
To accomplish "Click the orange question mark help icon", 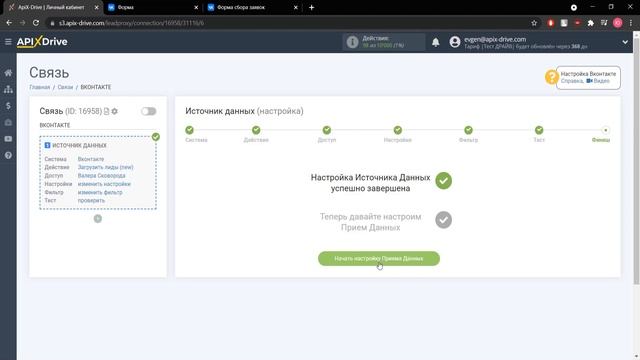I will [551, 77].
